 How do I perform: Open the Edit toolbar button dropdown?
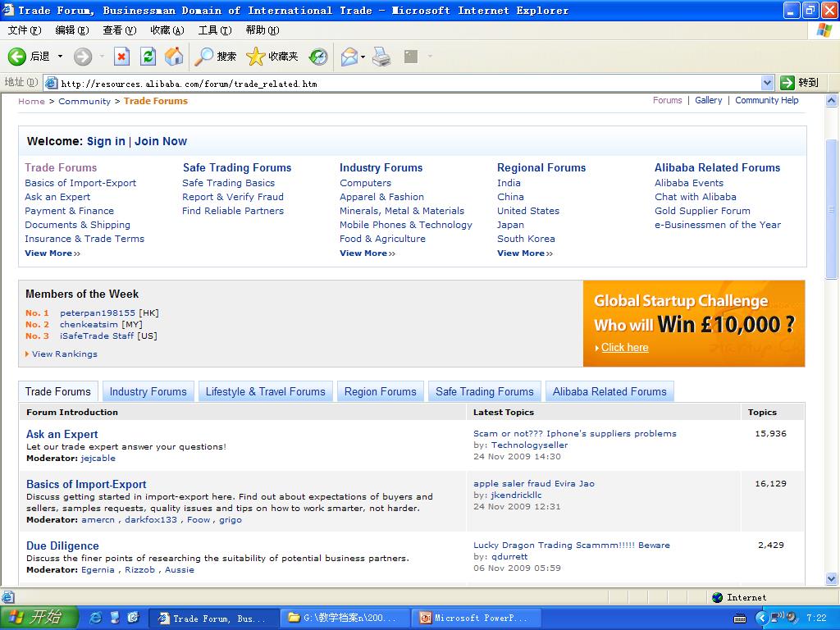coord(430,57)
